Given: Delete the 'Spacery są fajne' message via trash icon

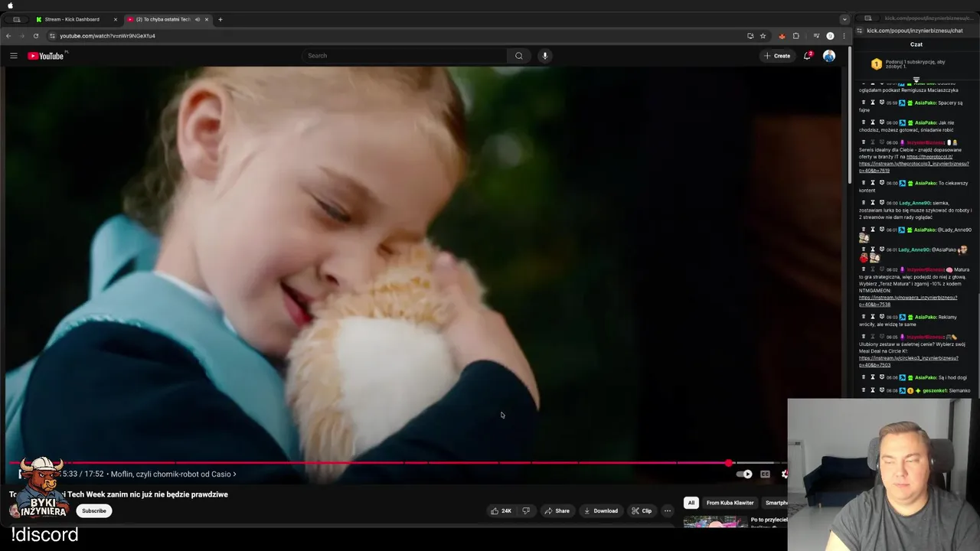Looking at the screenshot, I should (864, 103).
